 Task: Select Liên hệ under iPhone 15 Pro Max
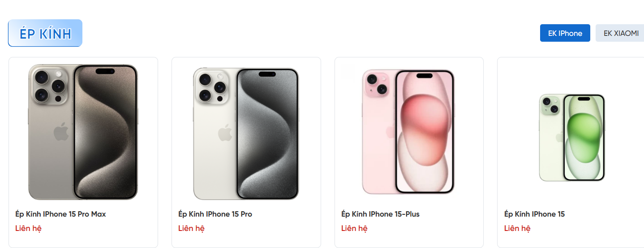pos(28,228)
